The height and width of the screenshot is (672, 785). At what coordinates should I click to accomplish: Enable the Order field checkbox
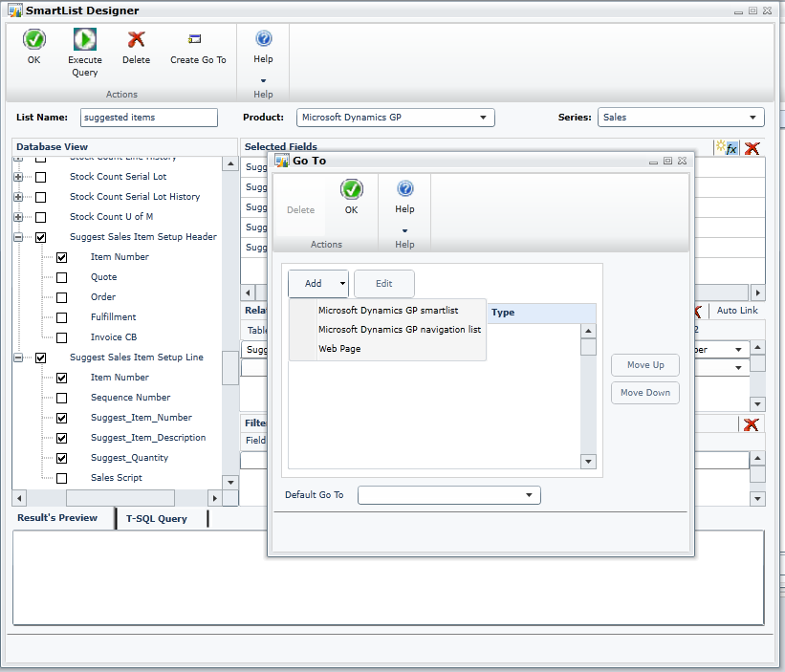(61, 297)
